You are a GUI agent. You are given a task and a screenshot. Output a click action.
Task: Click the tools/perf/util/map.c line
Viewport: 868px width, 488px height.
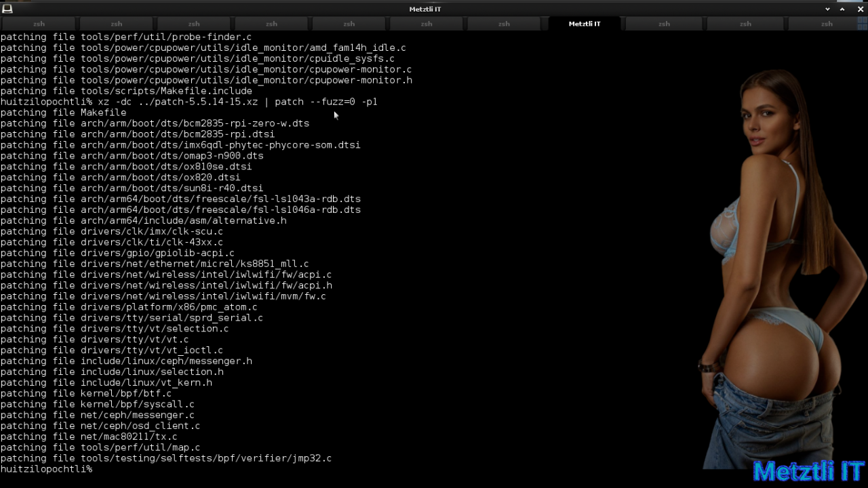click(x=100, y=448)
